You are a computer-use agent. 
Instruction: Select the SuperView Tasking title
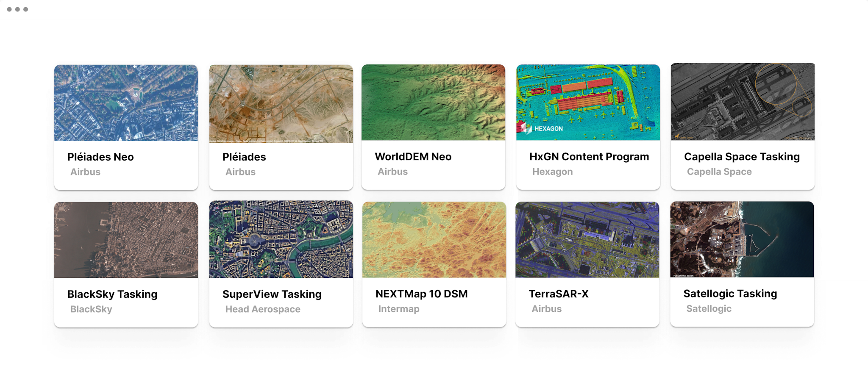click(x=272, y=294)
